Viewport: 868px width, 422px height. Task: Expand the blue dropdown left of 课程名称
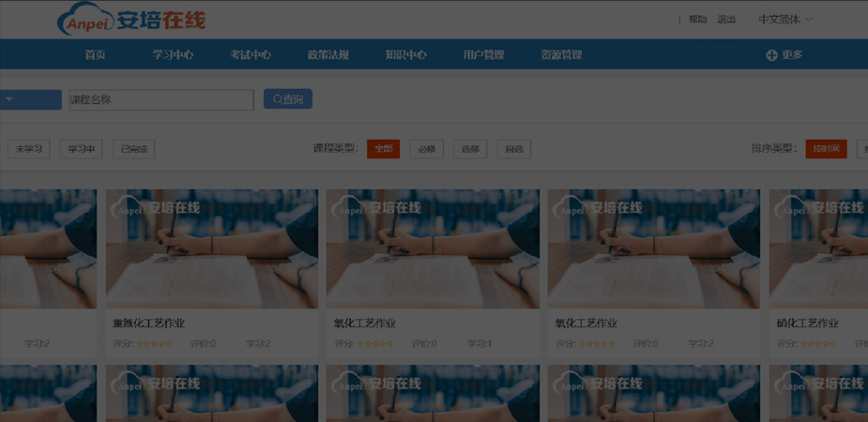click(x=30, y=99)
